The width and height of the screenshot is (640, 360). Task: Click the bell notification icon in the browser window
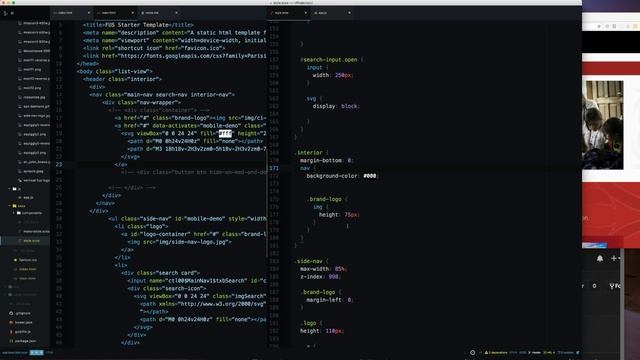(600, 259)
